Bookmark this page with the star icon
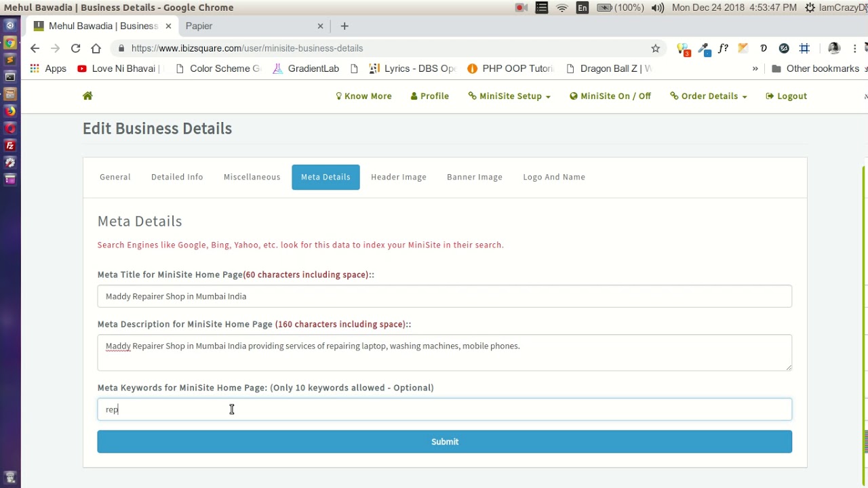Screen dimensions: 868x488 655,48
